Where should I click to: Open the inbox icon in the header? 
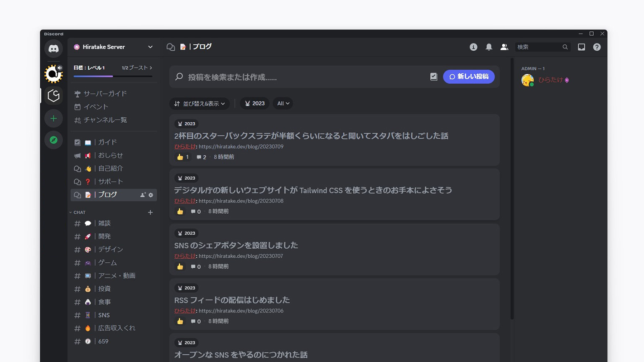pos(582,47)
